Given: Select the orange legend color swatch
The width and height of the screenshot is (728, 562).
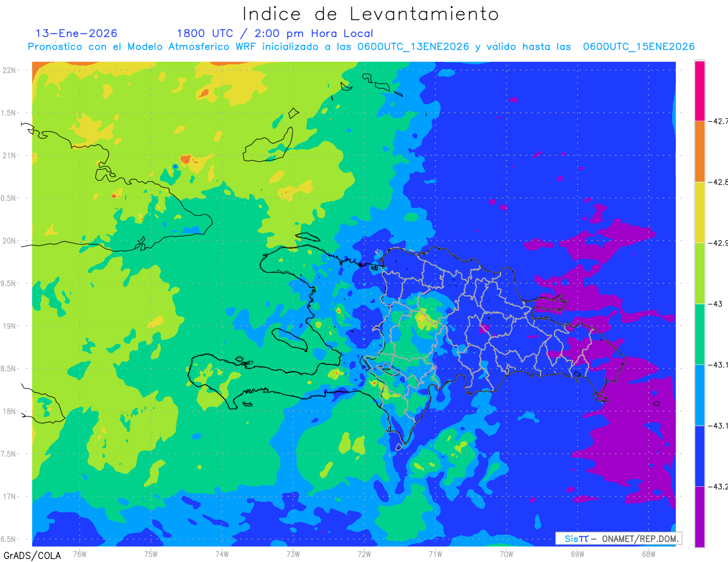Looking at the screenshot, I should click(x=700, y=152).
